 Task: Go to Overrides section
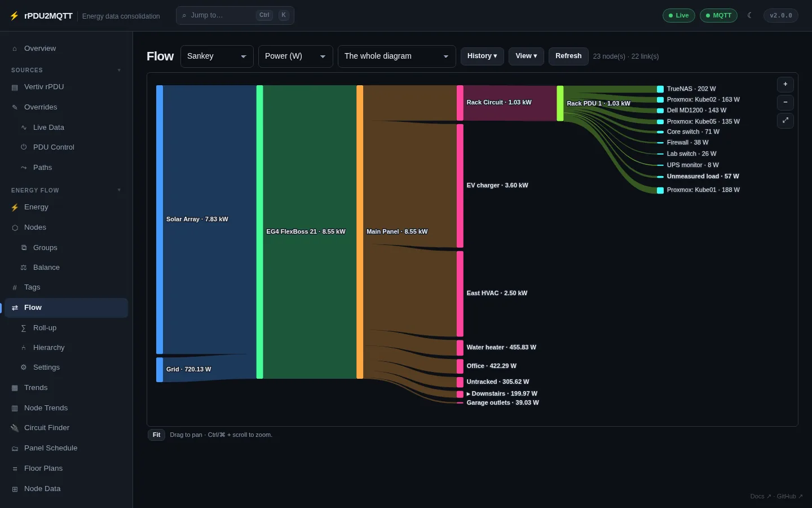click(x=67, y=107)
